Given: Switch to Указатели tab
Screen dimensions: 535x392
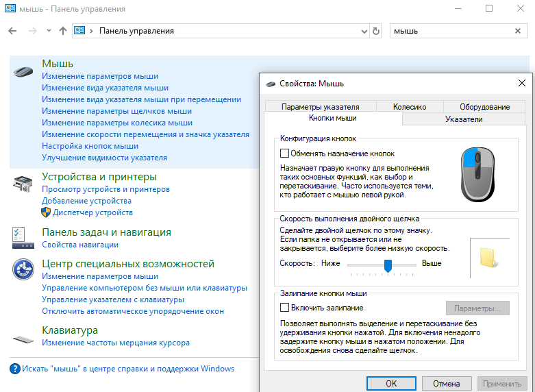Looking at the screenshot, I should pos(464,119).
